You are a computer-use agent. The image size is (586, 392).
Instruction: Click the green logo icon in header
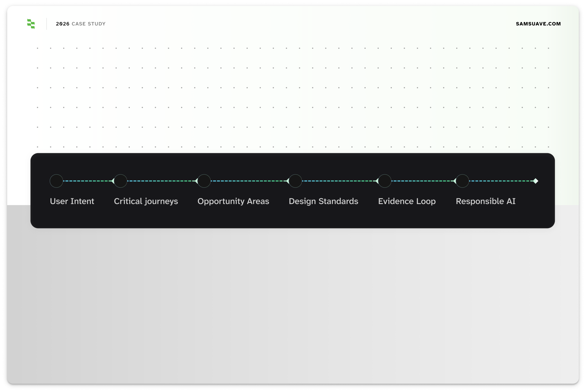[31, 24]
